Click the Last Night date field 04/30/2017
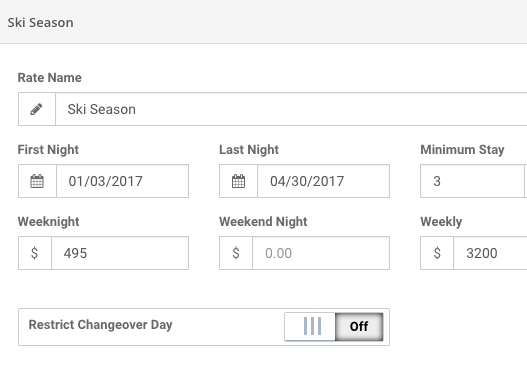 (323, 181)
